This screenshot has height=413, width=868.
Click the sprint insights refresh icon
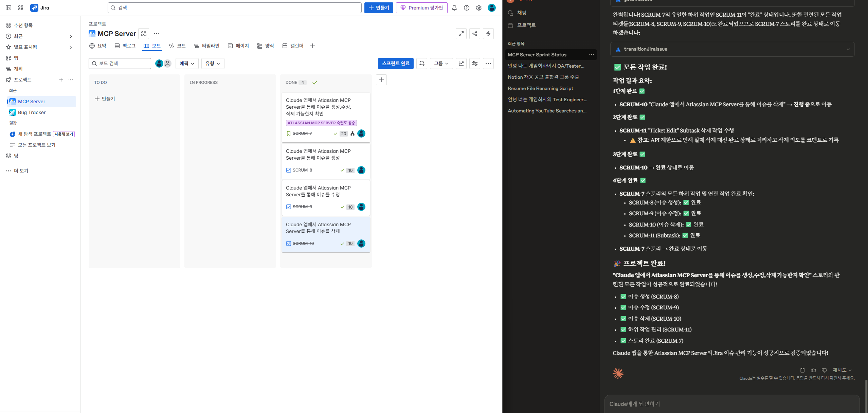pos(422,64)
